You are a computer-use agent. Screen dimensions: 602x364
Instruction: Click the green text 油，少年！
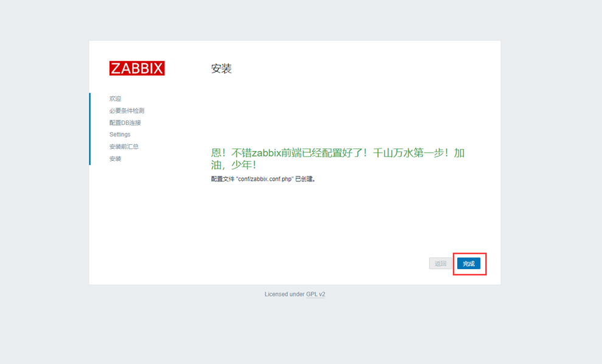coord(234,166)
